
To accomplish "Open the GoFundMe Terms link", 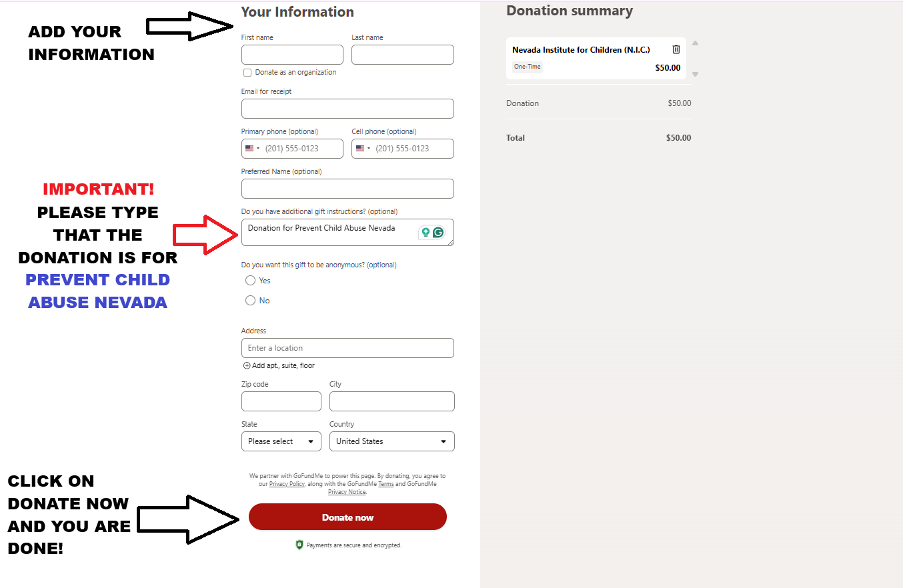I will (x=386, y=484).
